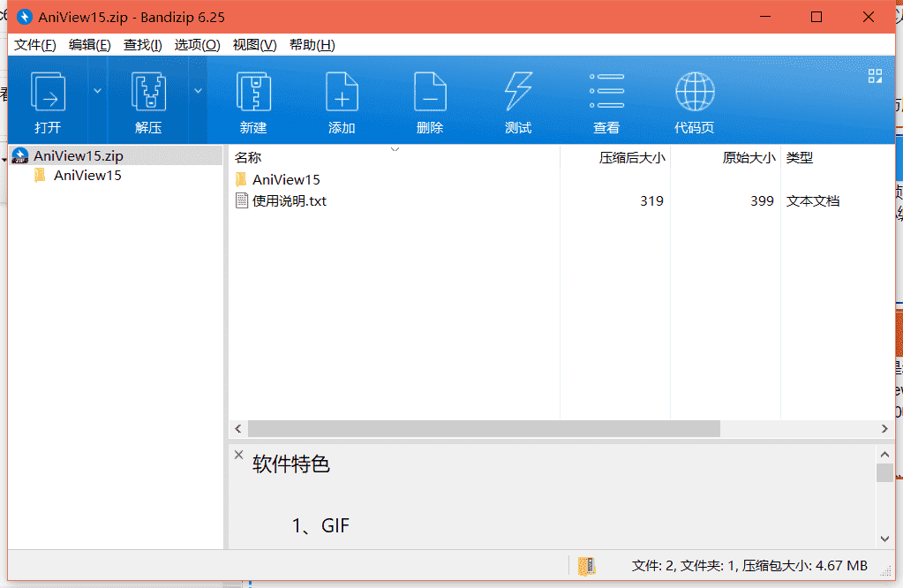Click the Open (打开) toolbar icon

(x=48, y=92)
